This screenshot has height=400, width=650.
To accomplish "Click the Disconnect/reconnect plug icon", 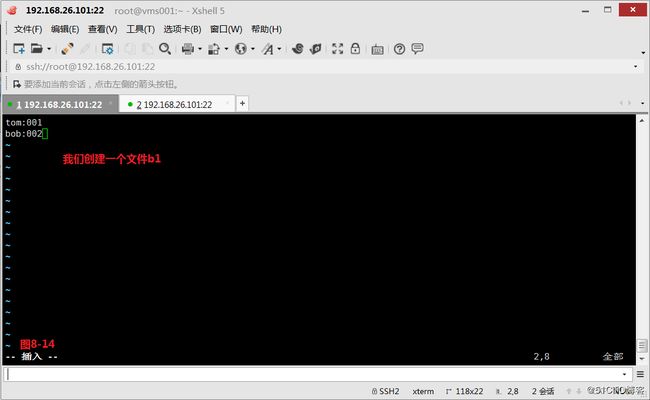I will click(67, 49).
